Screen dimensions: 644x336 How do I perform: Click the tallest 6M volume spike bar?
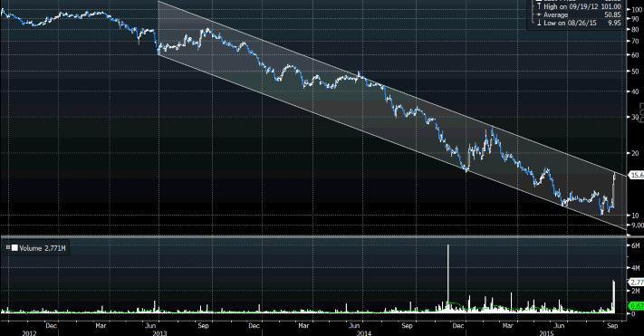click(448, 279)
